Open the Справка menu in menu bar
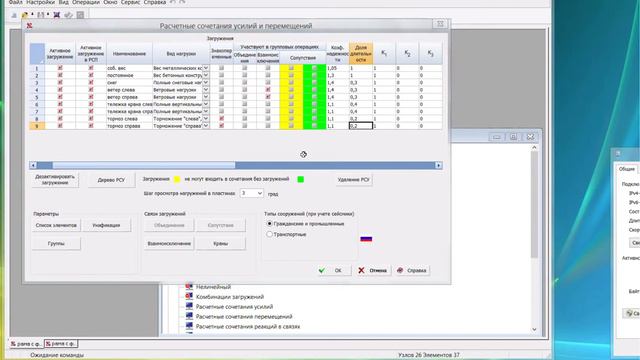Viewport: 640px width, 360px height. coord(155,2)
